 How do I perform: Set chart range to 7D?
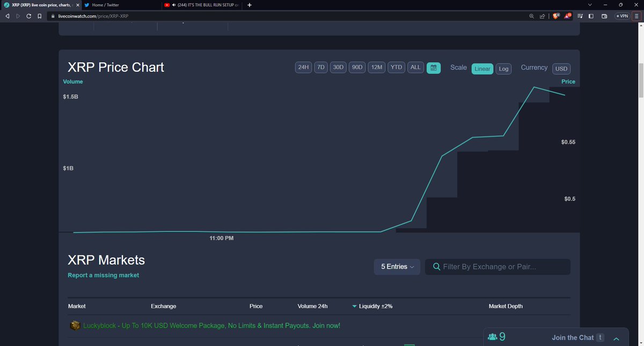coord(321,68)
